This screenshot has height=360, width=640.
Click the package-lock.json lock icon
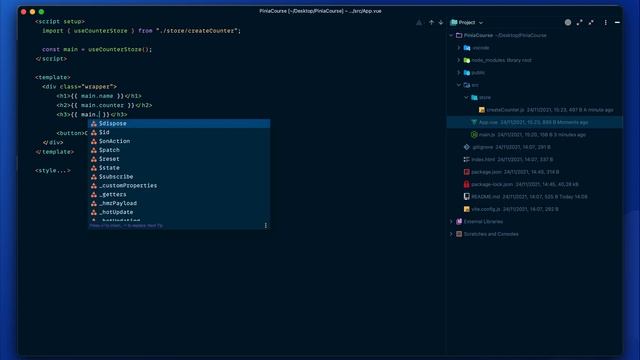pyautogui.click(x=467, y=184)
